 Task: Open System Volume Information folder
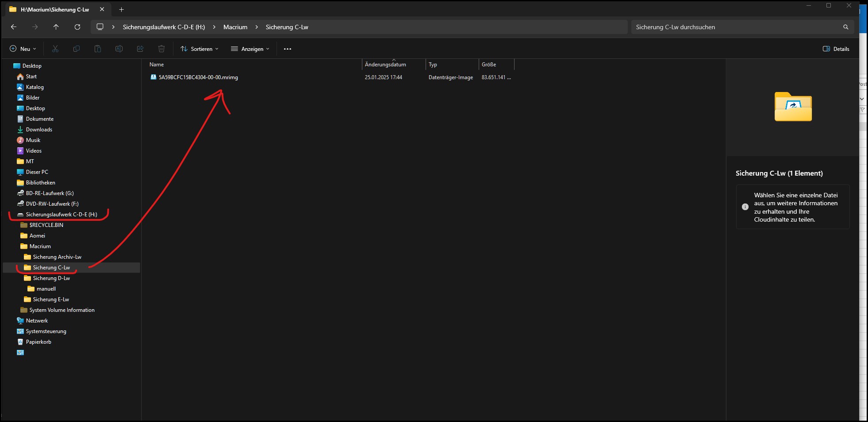62,310
